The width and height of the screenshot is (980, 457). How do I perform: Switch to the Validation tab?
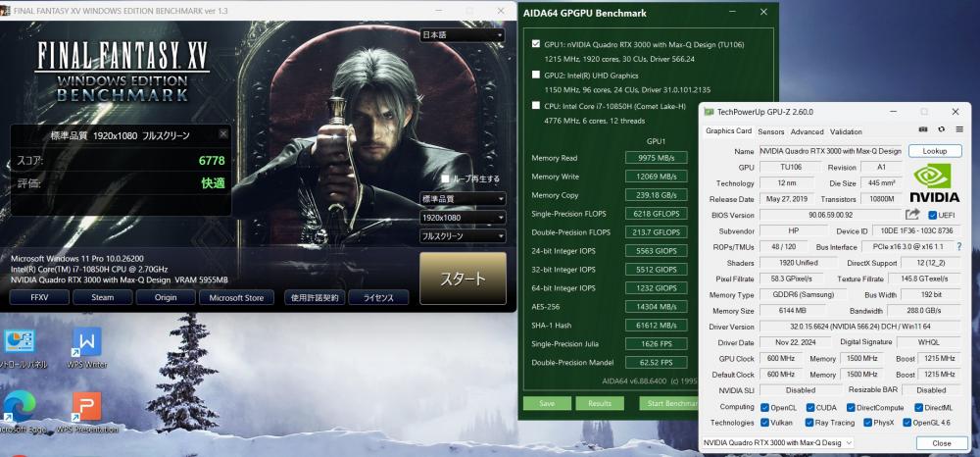click(x=846, y=132)
